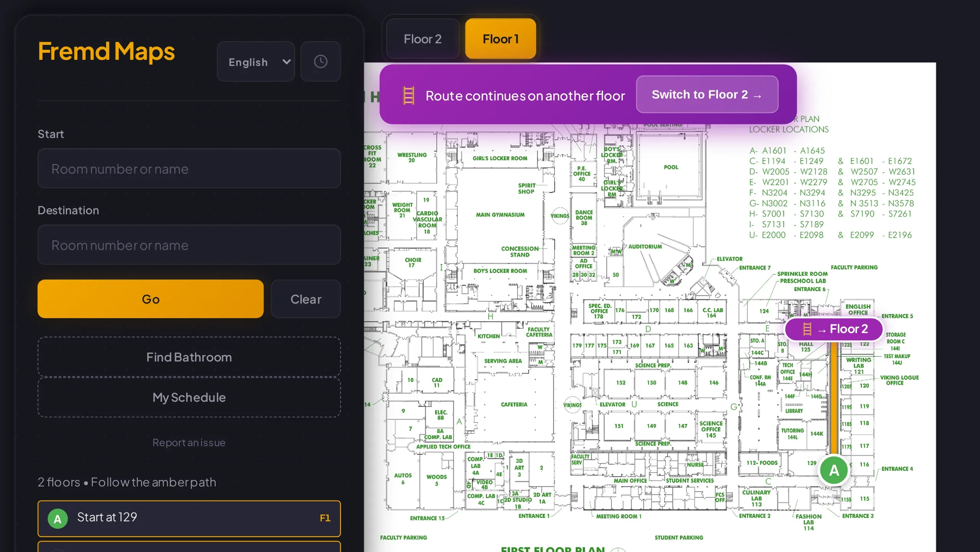Click the ladder icon on Floor 2 map badge
This screenshot has height=552, width=980.
807,329
